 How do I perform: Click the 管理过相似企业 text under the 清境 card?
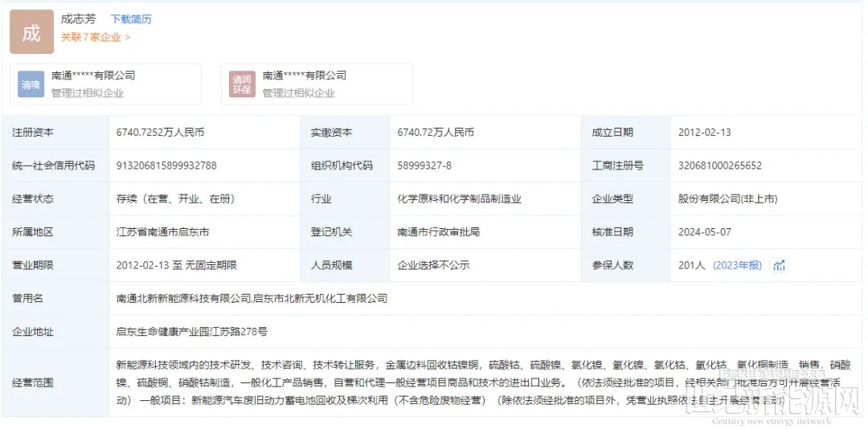point(88,93)
